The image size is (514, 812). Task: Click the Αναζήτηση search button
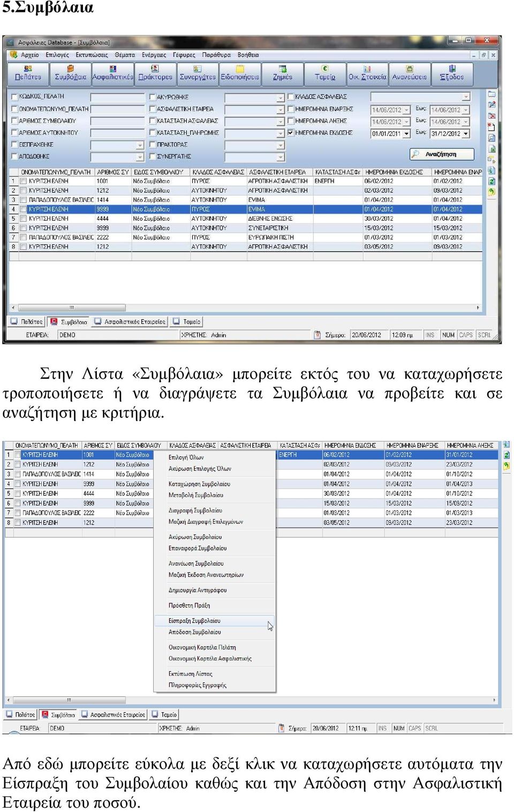[442, 154]
